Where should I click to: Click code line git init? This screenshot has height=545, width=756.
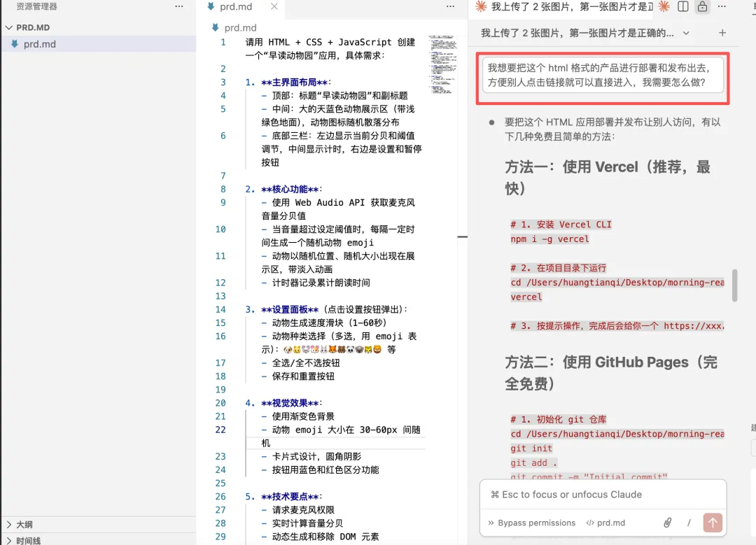(531, 448)
